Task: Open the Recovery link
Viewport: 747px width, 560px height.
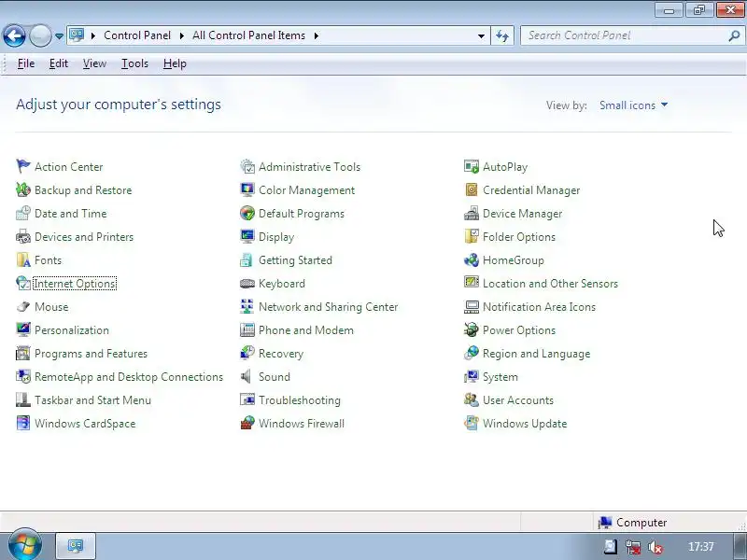Action: pos(281,354)
